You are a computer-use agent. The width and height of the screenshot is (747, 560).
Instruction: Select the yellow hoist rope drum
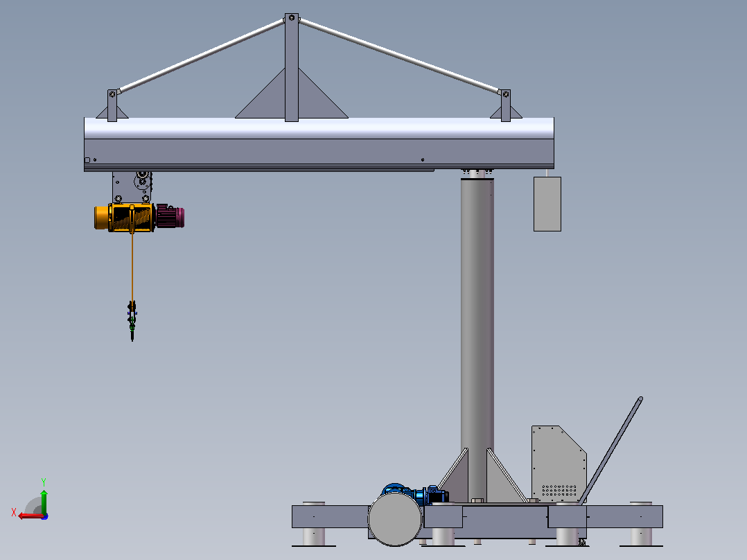coord(132,218)
